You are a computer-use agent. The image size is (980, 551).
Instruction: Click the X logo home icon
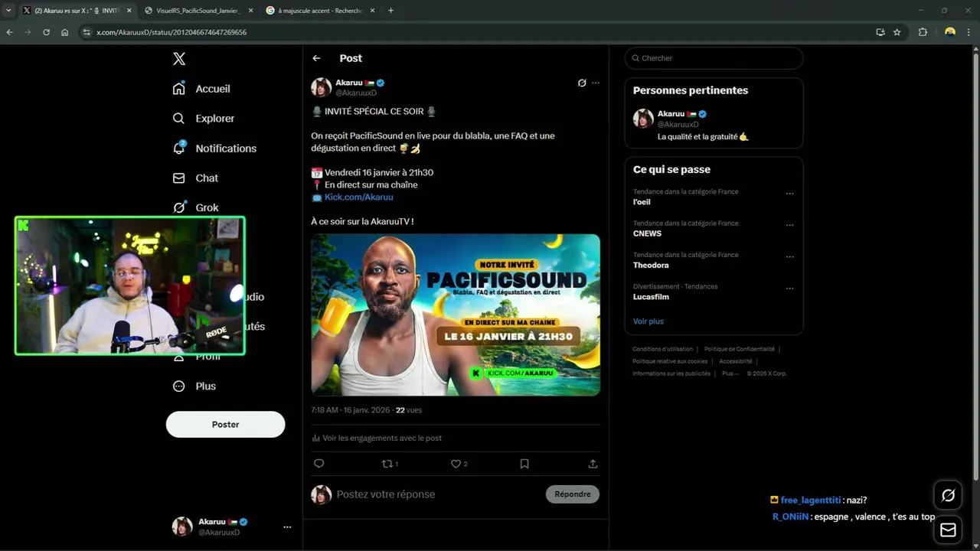point(178,59)
